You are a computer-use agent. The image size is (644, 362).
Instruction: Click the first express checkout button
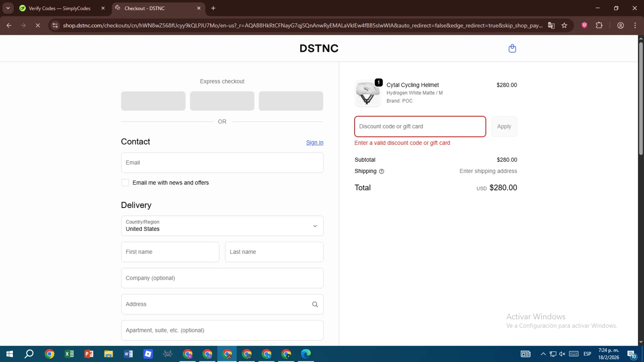(x=153, y=101)
